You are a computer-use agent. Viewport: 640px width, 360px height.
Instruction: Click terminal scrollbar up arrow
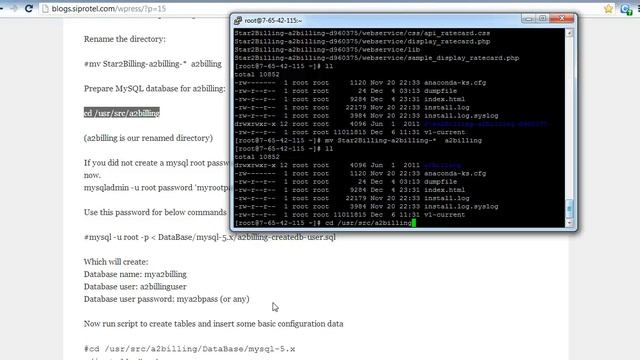569,33
